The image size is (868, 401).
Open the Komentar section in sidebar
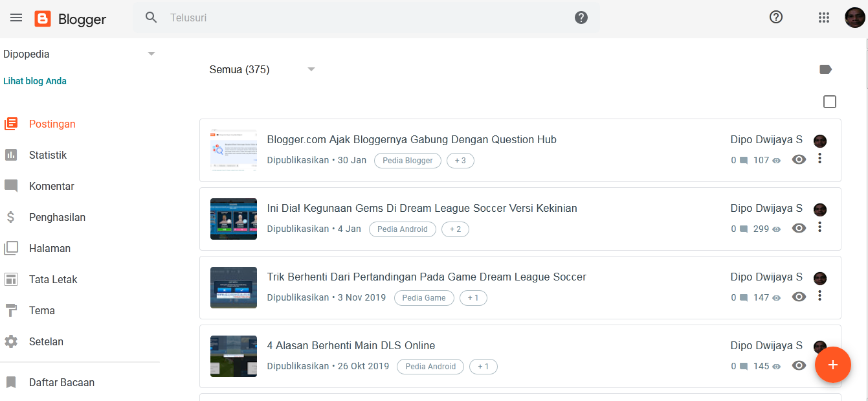coord(11,186)
